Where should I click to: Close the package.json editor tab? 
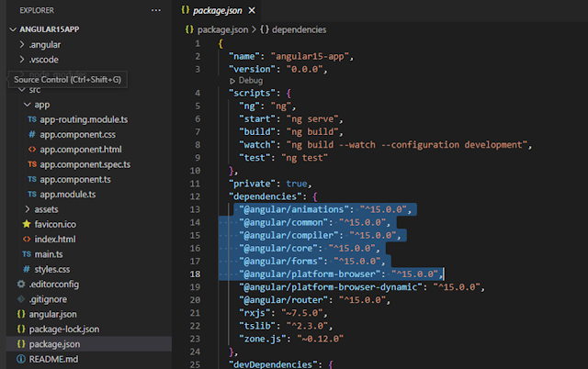tap(252, 10)
